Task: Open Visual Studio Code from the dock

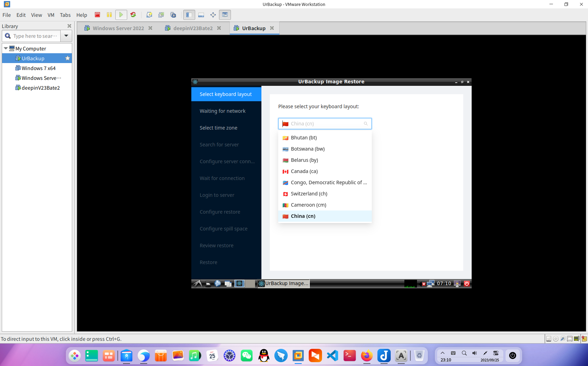Action: pos(333,356)
